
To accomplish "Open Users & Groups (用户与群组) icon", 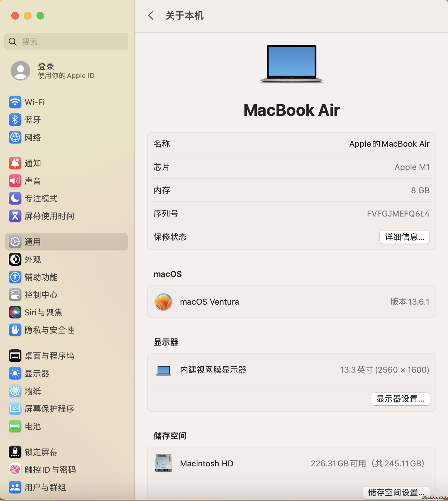I will click(x=15, y=487).
